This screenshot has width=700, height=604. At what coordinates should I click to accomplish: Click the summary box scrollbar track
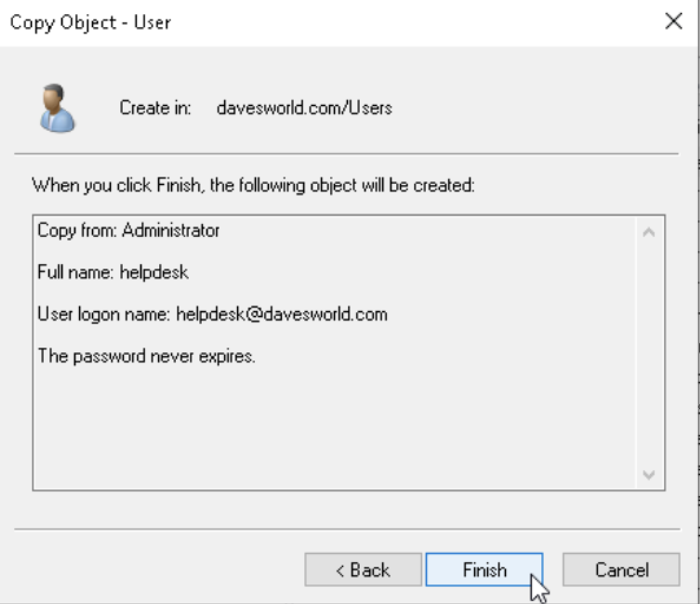pyautogui.click(x=649, y=354)
